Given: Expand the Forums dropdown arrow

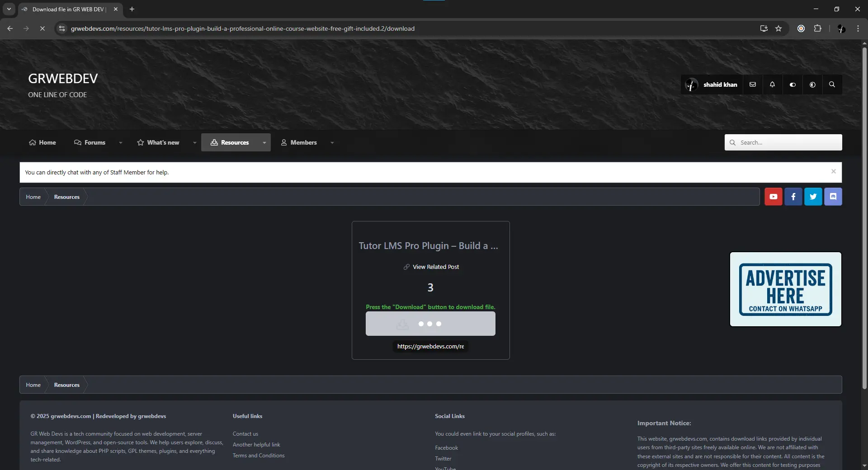Looking at the screenshot, I should [x=121, y=143].
